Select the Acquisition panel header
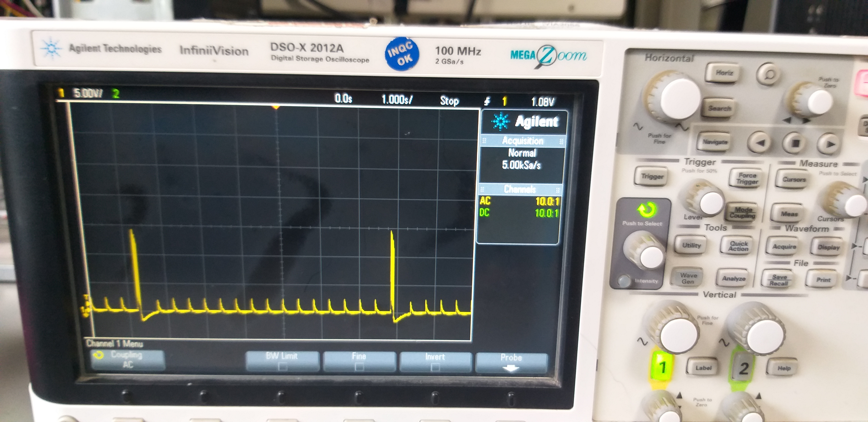The image size is (868, 422). coord(522,141)
